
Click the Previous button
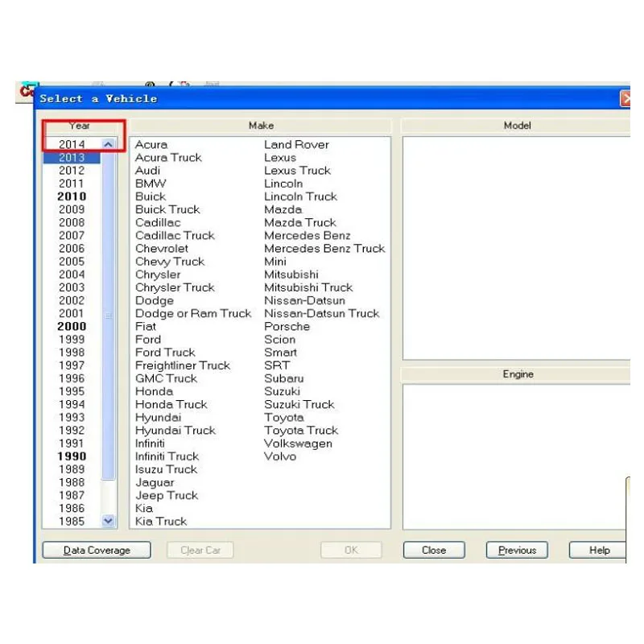click(517, 550)
